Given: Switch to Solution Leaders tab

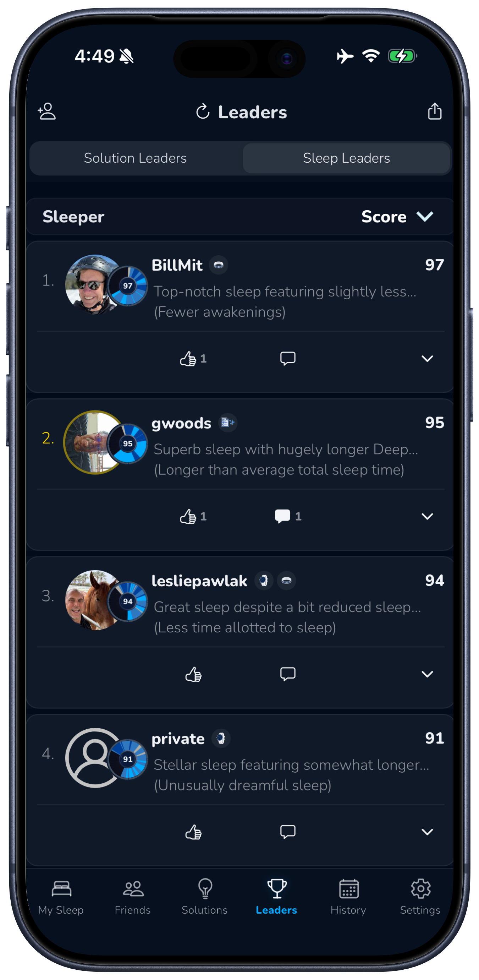Looking at the screenshot, I should click(x=135, y=158).
